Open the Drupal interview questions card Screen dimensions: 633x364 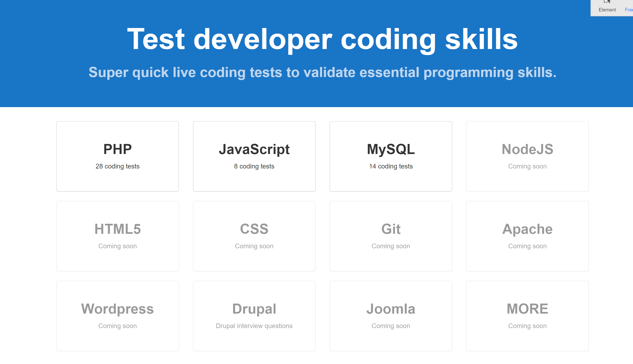(254, 316)
